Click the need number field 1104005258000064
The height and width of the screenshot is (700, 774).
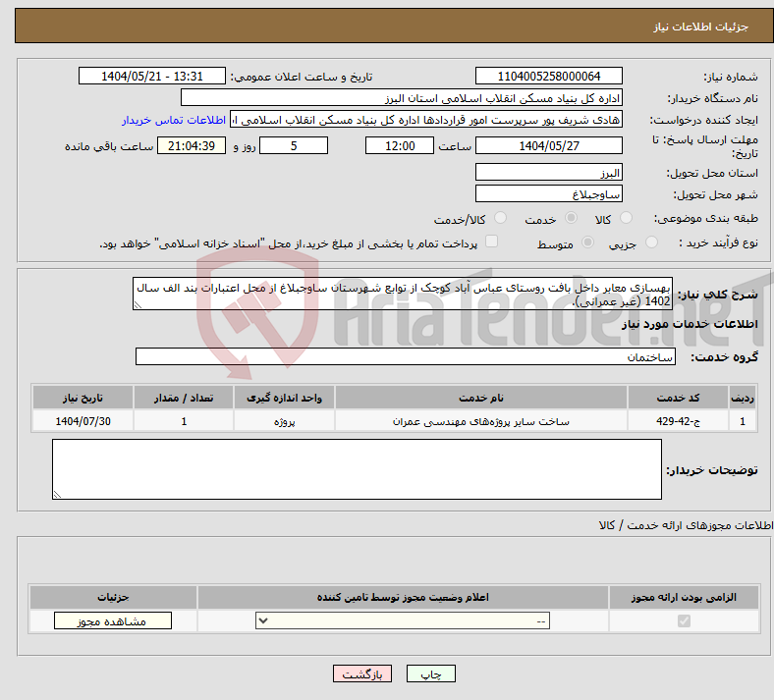click(x=548, y=76)
